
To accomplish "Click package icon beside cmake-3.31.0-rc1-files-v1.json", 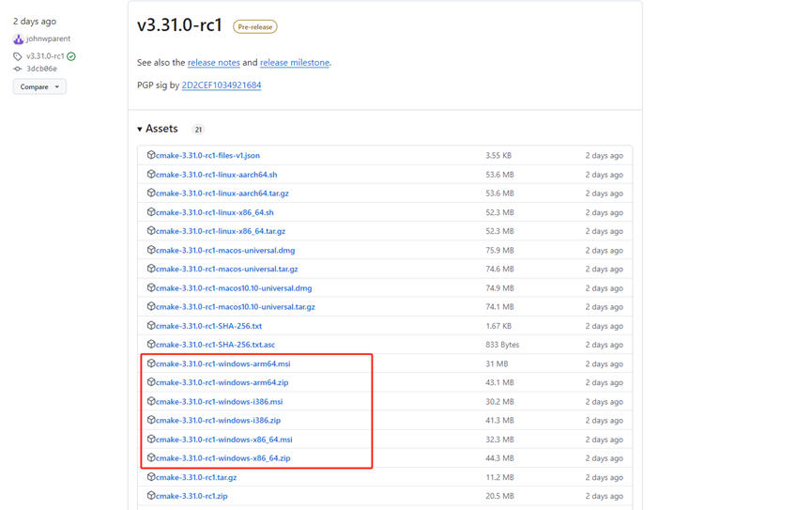I will click(x=151, y=154).
